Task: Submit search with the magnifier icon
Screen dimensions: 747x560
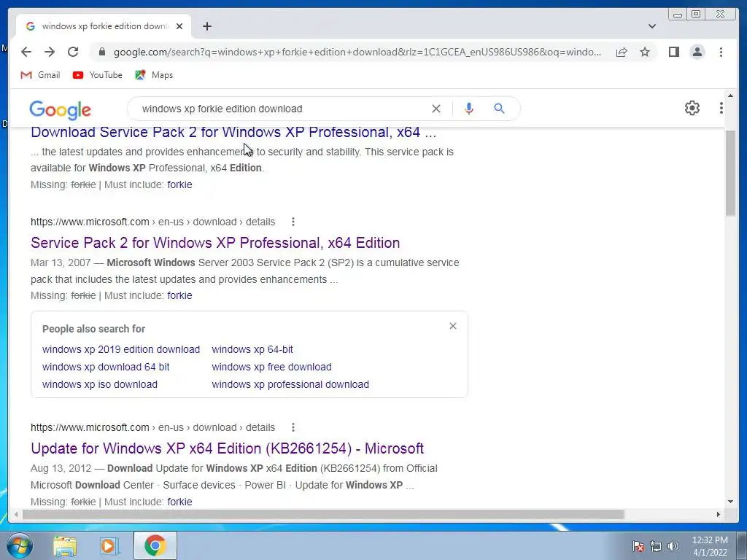Action: click(x=499, y=109)
